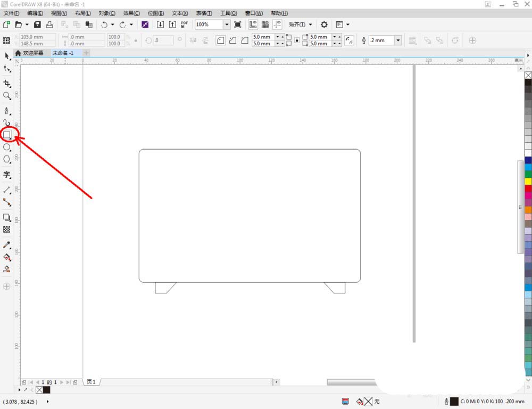Viewport: 532px width, 409px height.
Task: Click the New document icon
Action: coord(6,24)
